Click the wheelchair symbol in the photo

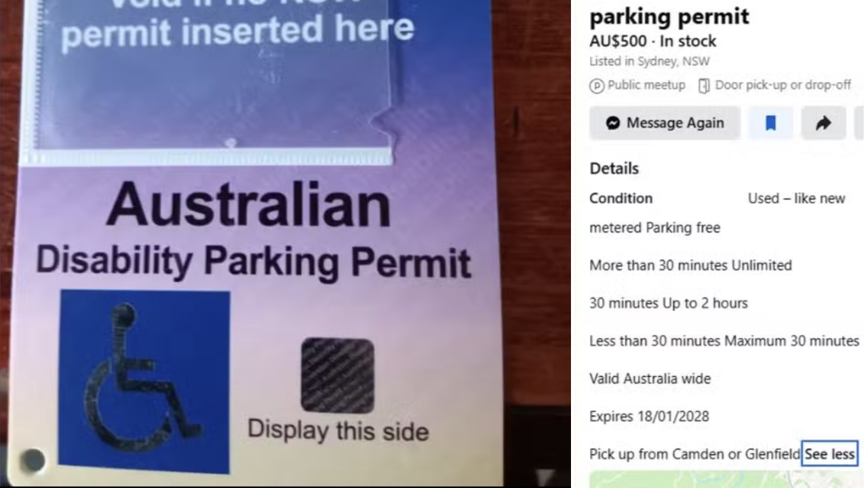coord(144,381)
